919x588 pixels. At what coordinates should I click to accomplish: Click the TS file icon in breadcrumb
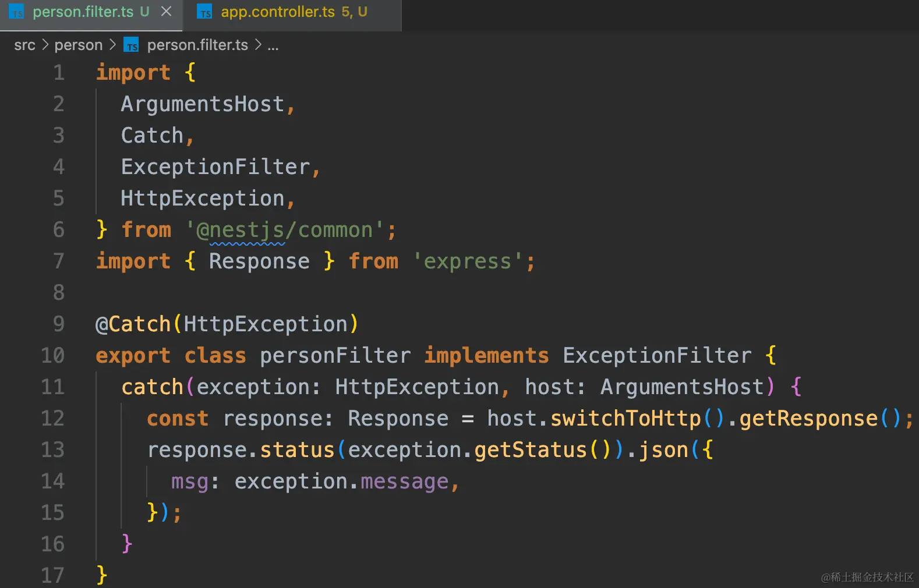click(x=132, y=45)
